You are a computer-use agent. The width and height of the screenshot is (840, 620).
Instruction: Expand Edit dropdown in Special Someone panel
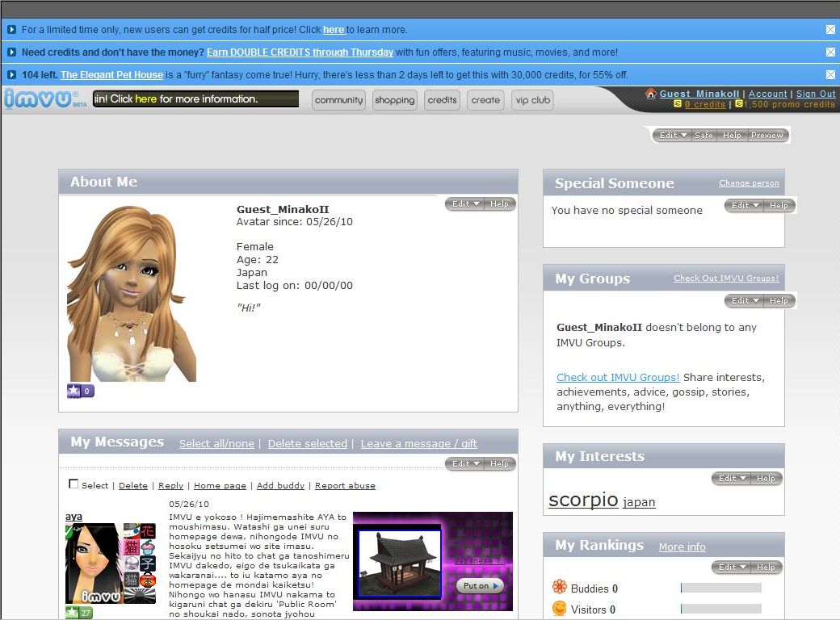coord(745,206)
